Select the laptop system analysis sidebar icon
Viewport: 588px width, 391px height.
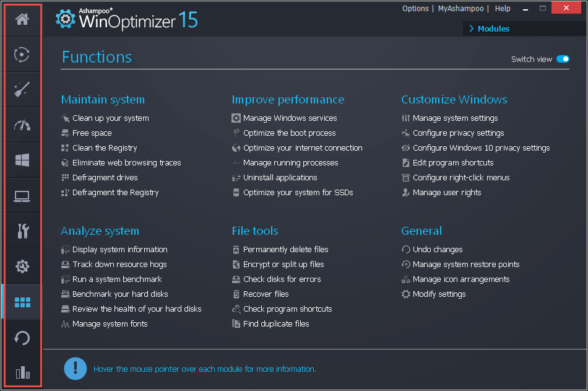pyautogui.click(x=22, y=196)
